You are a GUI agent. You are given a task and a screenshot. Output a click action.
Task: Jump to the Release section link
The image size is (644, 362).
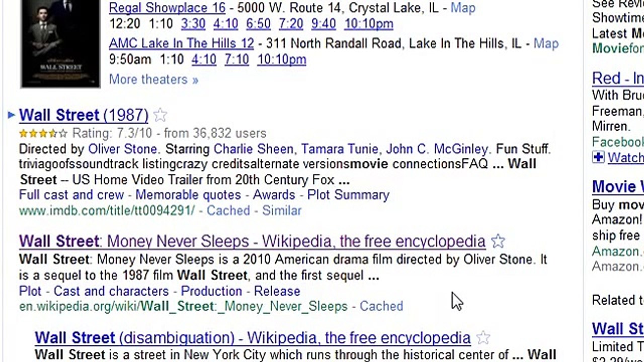point(277,291)
